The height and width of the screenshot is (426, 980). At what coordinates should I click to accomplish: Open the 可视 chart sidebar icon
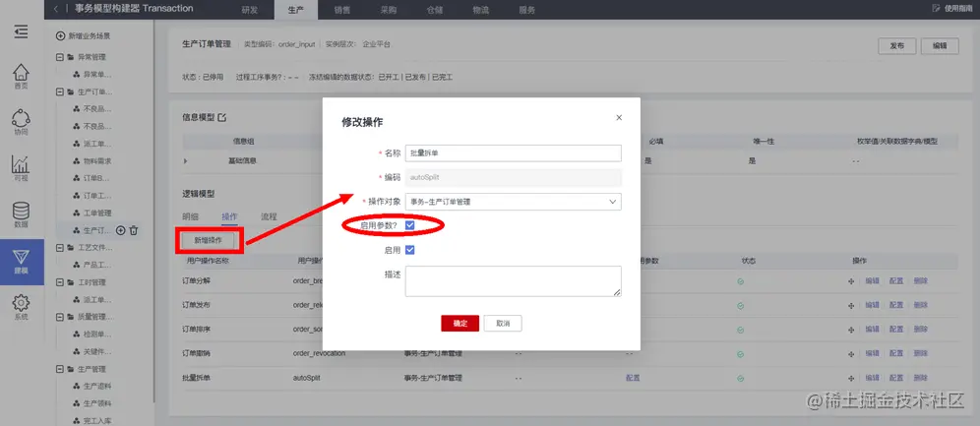tap(22, 168)
